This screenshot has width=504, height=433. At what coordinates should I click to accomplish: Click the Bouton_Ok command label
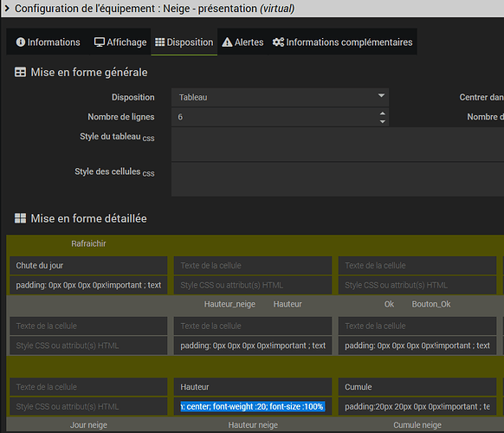pyautogui.click(x=431, y=304)
